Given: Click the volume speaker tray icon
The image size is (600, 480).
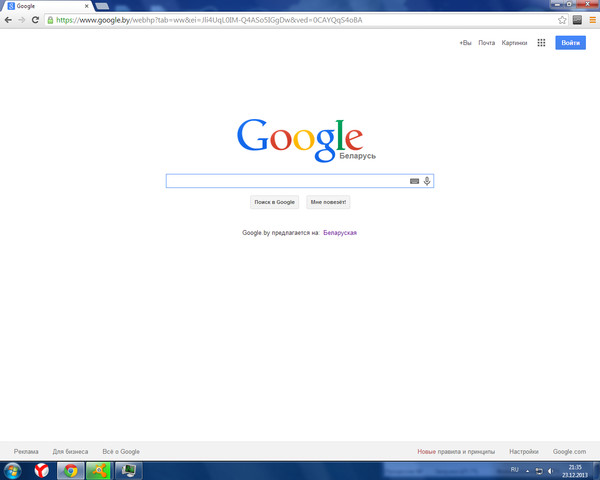Looking at the screenshot, I should (x=550, y=471).
